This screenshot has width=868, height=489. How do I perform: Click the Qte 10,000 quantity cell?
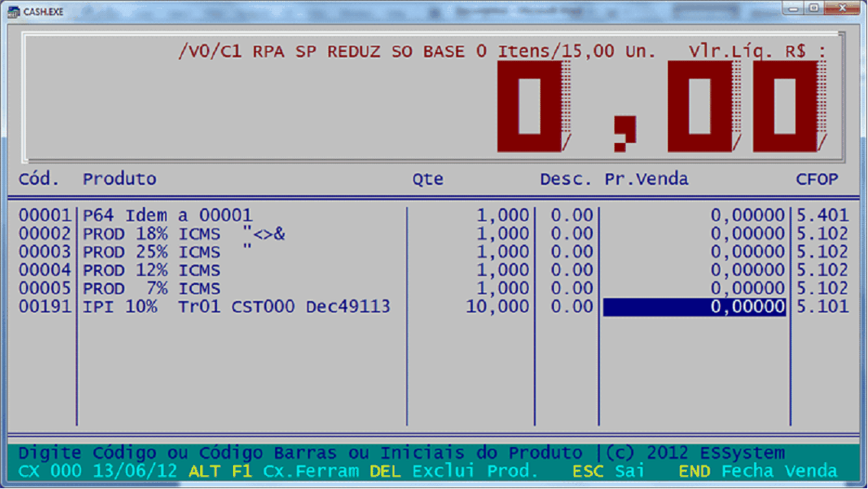pos(497,307)
